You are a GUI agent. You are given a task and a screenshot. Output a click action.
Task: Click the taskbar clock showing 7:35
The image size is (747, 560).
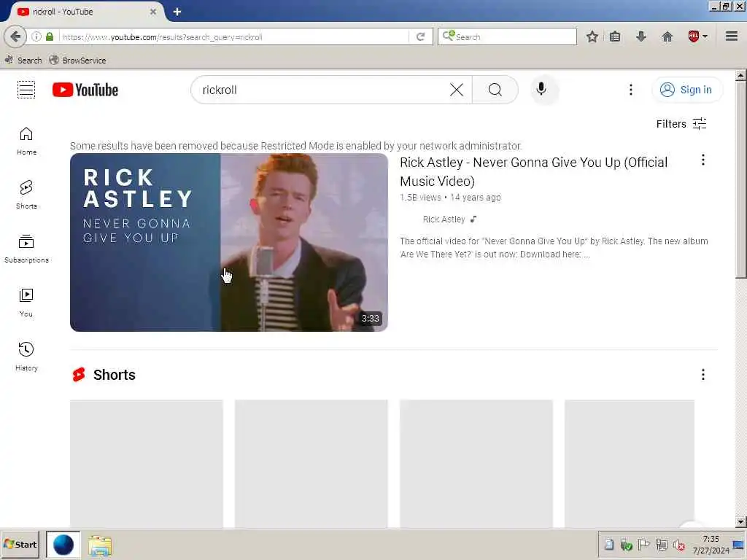point(711,545)
